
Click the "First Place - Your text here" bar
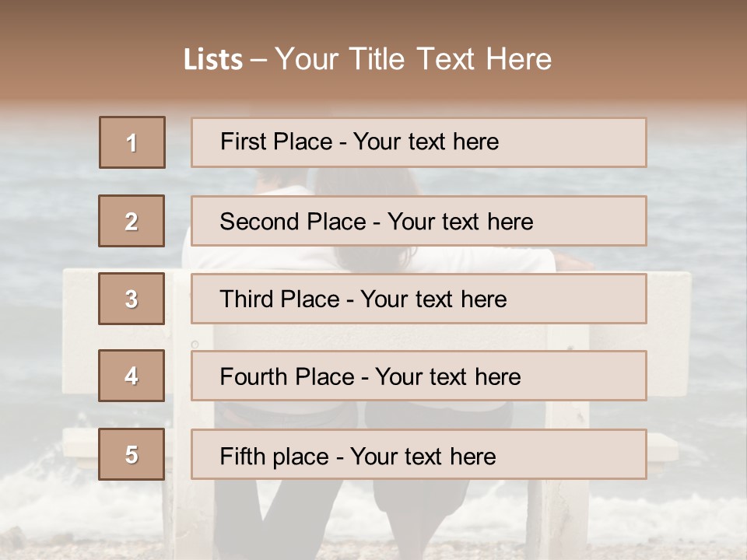[x=419, y=142]
